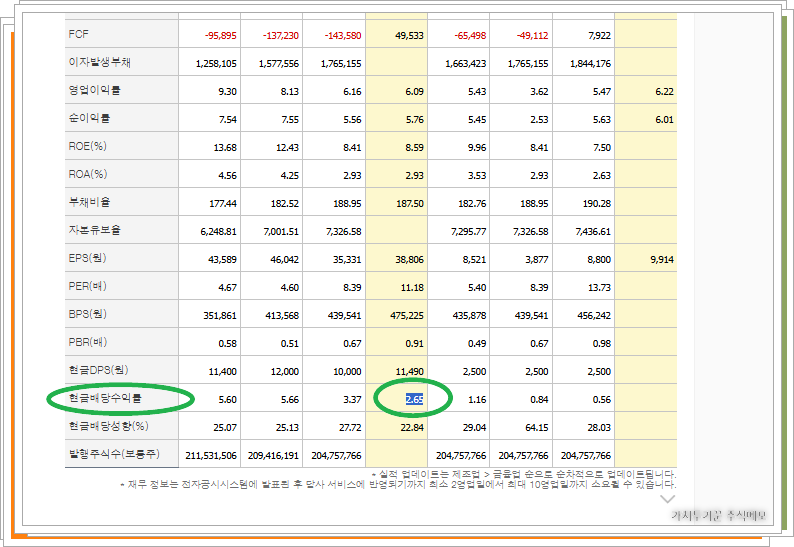Click the PBR(배) row label
This screenshot has width=794, height=547.
point(88,342)
